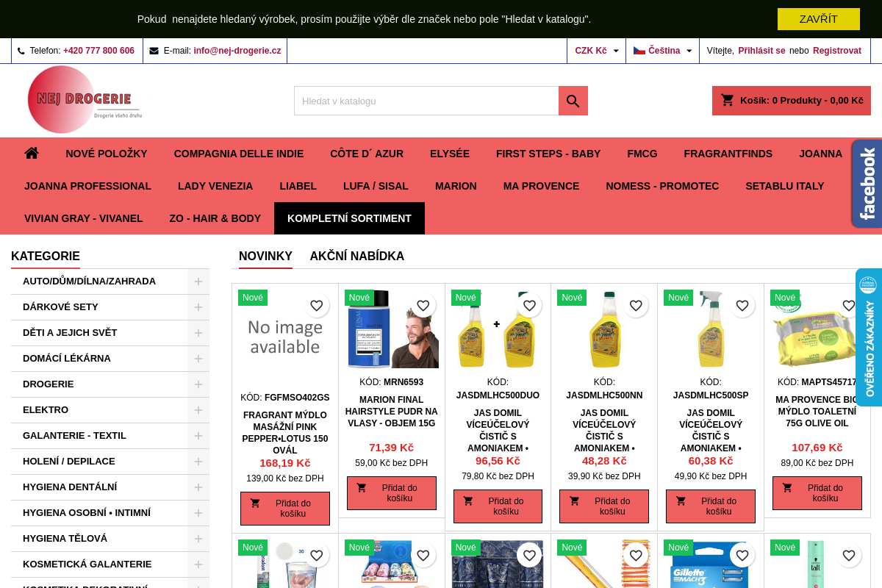This screenshot has width=882, height=588.
Task: Open LUFA / SISAL menu item
Action: (376, 186)
